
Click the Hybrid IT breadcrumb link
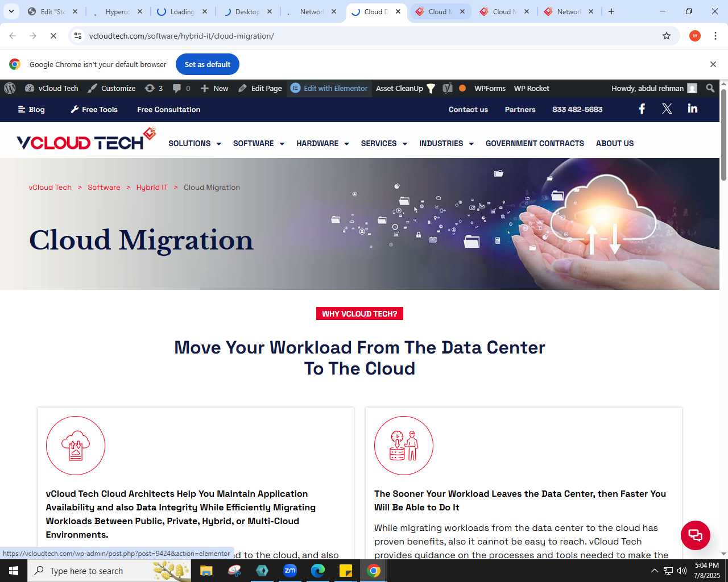152,188
